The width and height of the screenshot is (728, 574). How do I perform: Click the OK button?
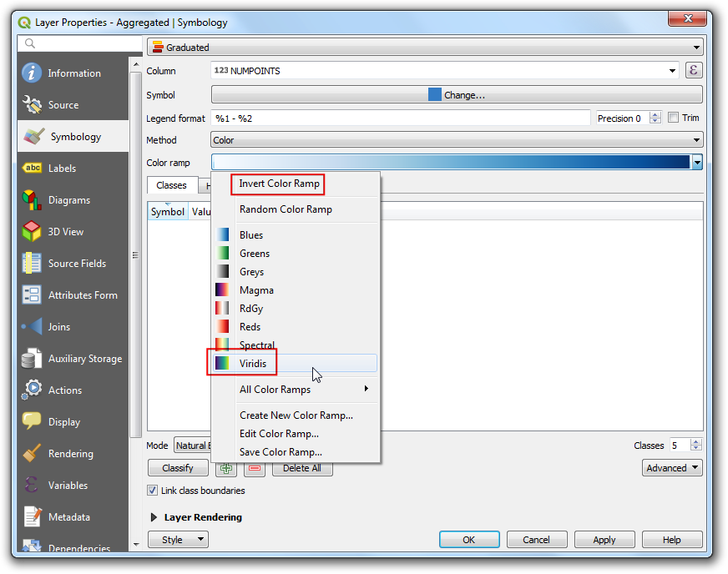pos(469,539)
